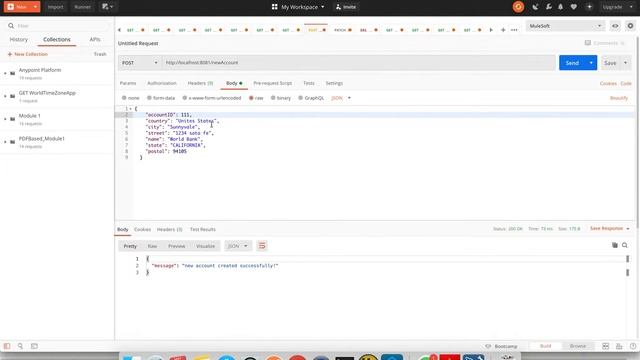Open the Tests request tab
640x360 pixels.
tap(309, 83)
